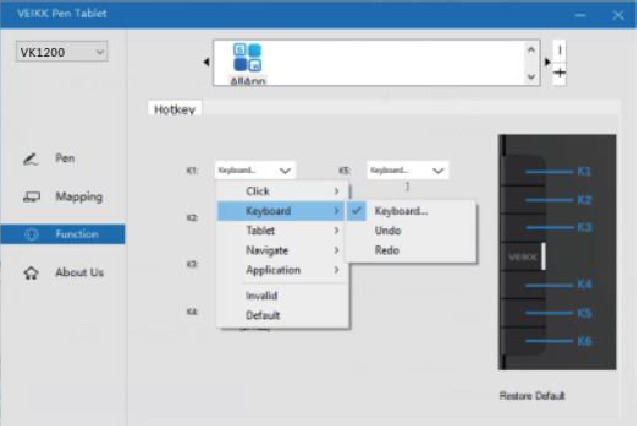Minimize the VEIKK Pen Tablet window

(x=580, y=15)
